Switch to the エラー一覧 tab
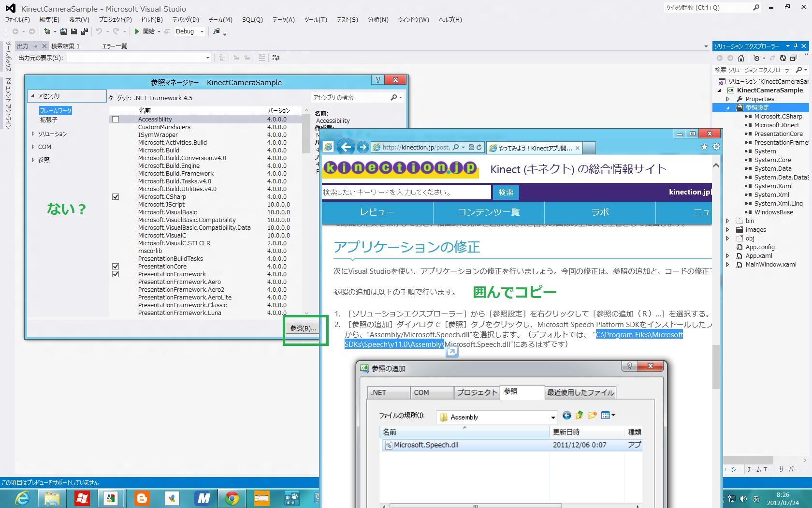Screen dimensions: 812x508 click(x=115, y=46)
